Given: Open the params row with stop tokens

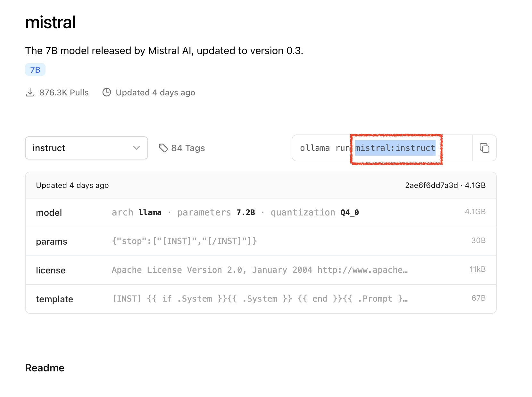Looking at the screenshot, I should click(x=261, y=241).
